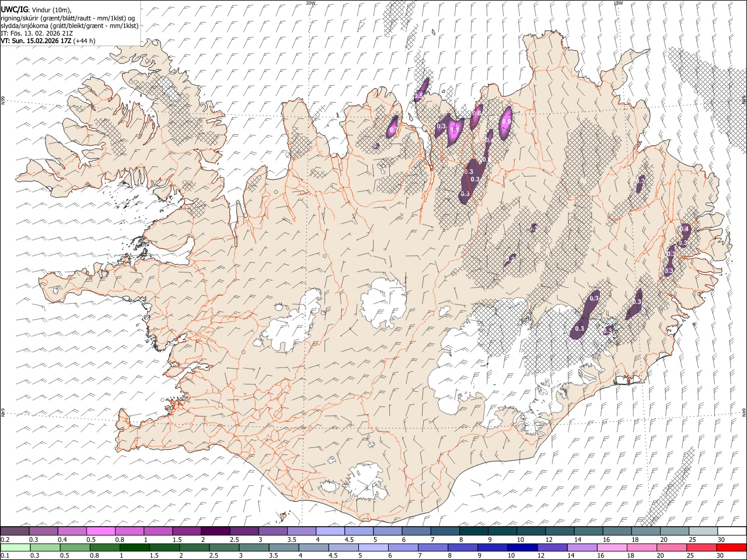This screenshot has height=560, width=747.
Task: Select lower legend swatch between 4.5 and 5
Action: tap(343, 548)
